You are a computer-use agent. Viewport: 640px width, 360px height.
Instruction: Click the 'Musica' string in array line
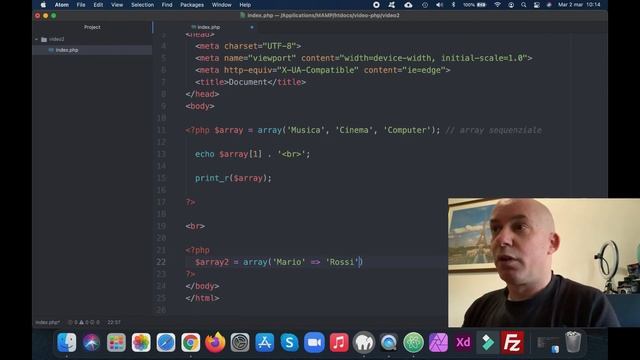[x=306, y=130]
